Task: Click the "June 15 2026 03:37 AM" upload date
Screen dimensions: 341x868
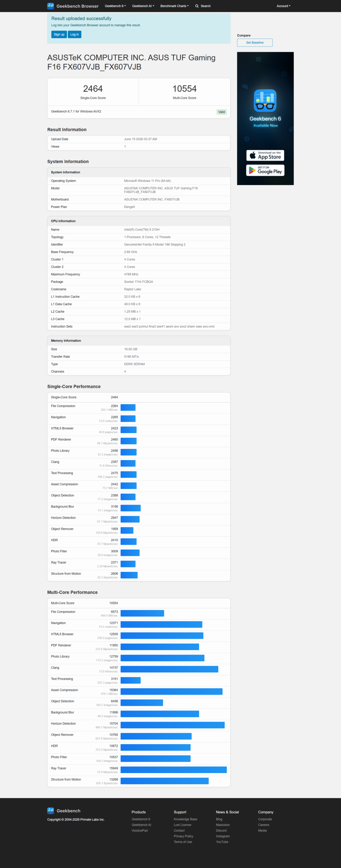Action: tap(140, 139)
